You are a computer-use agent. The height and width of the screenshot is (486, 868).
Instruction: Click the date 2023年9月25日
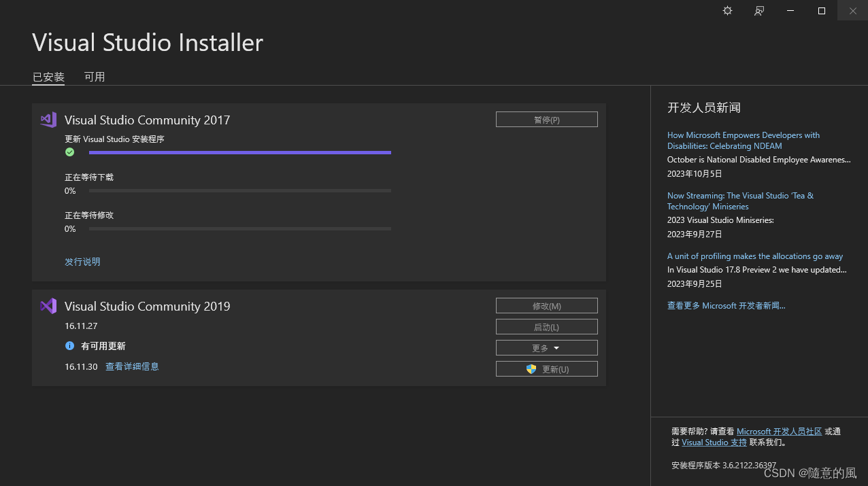(x=695, y=284)
